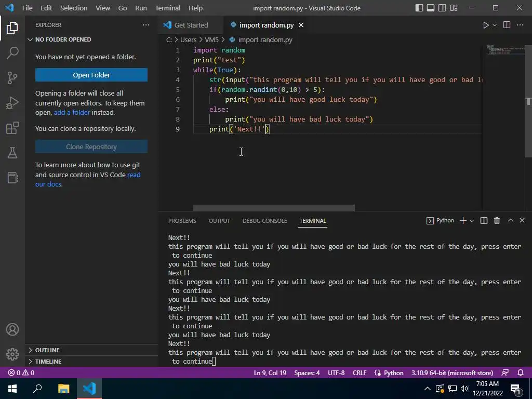Open the Manage gear in activity bar

pos(12,354)
